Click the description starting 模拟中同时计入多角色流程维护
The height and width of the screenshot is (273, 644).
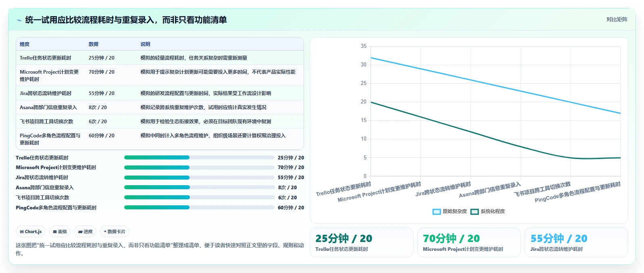213,136
